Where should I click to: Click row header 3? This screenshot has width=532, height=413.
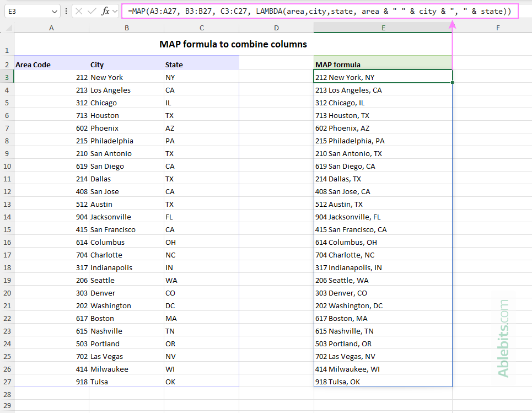7,77
